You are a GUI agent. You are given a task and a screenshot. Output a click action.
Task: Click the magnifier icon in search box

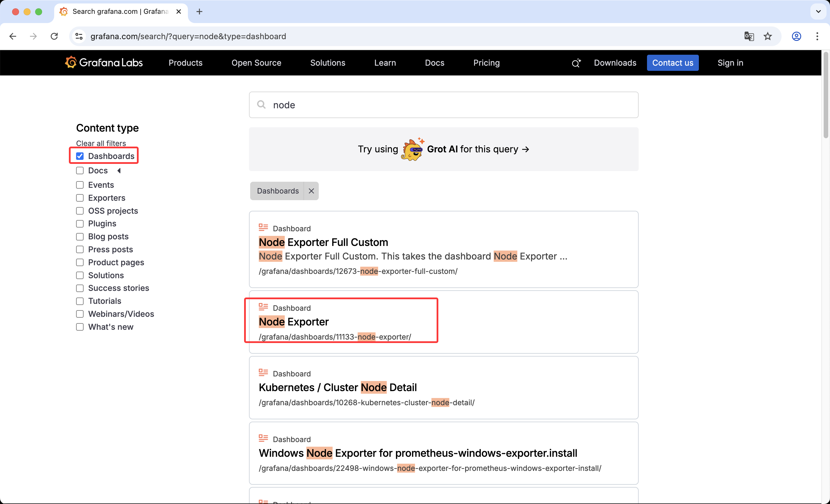pos(261,105)
